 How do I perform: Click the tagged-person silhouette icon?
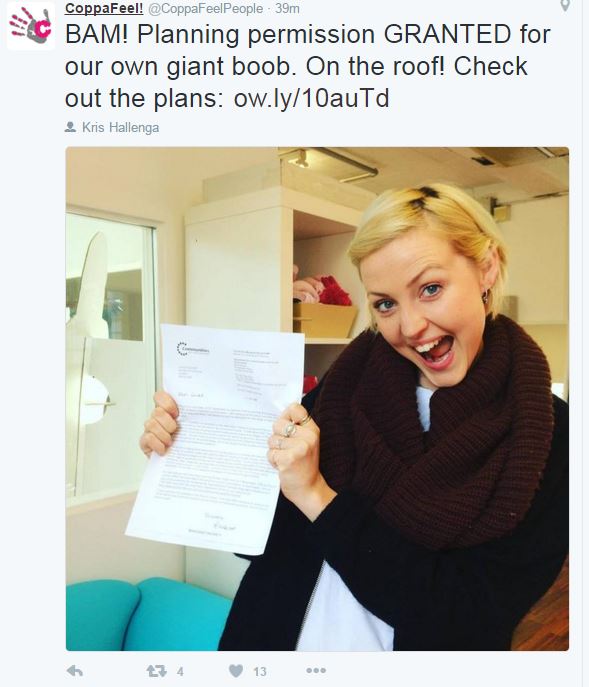[70, 127]
